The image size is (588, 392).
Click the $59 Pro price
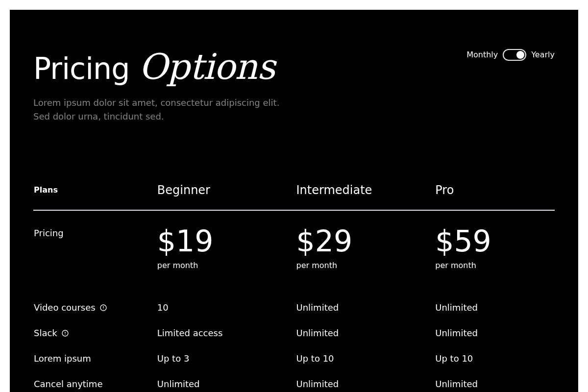(x=463, y=242)
